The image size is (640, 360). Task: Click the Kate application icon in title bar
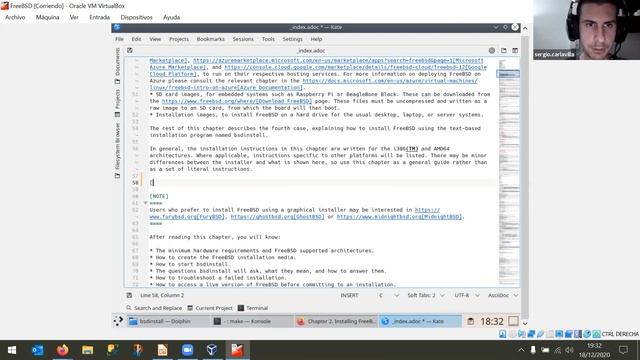117,27
